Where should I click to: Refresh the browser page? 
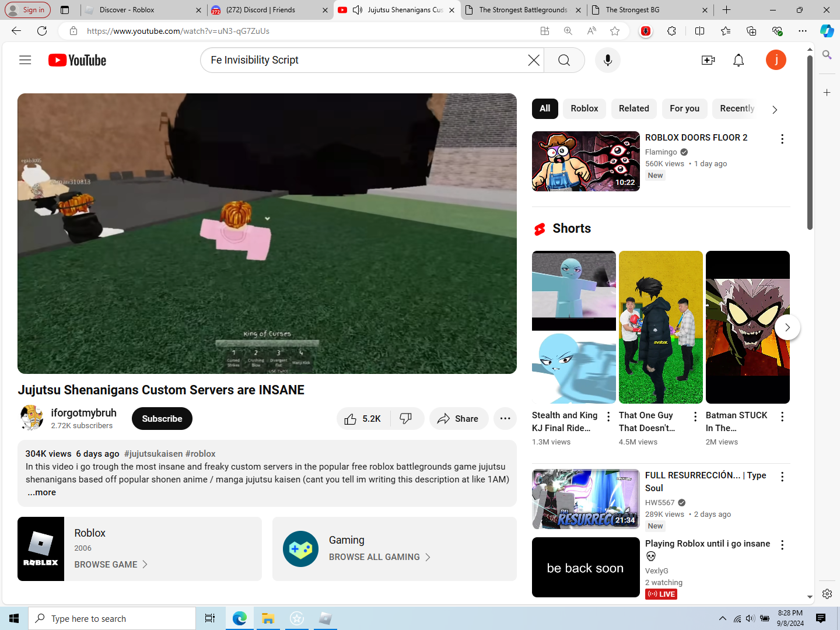42,31
